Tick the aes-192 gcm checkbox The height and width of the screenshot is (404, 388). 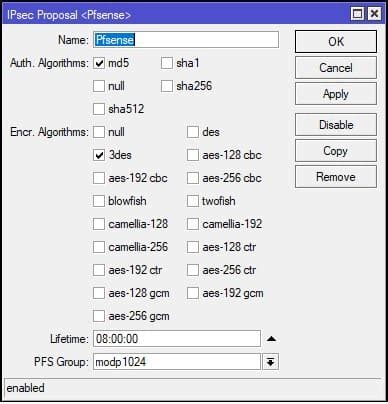193,293
